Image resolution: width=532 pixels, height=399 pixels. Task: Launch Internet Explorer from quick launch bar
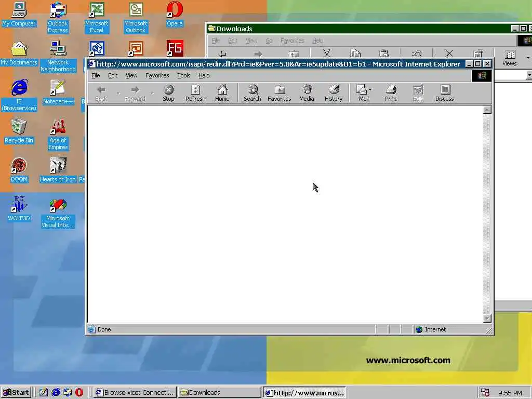tap(56, 393)
